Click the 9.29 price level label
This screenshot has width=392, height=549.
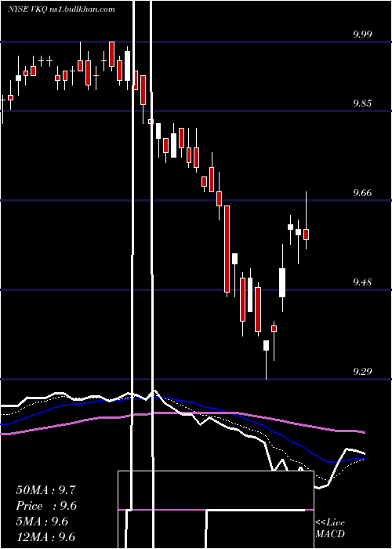point(362,371)
